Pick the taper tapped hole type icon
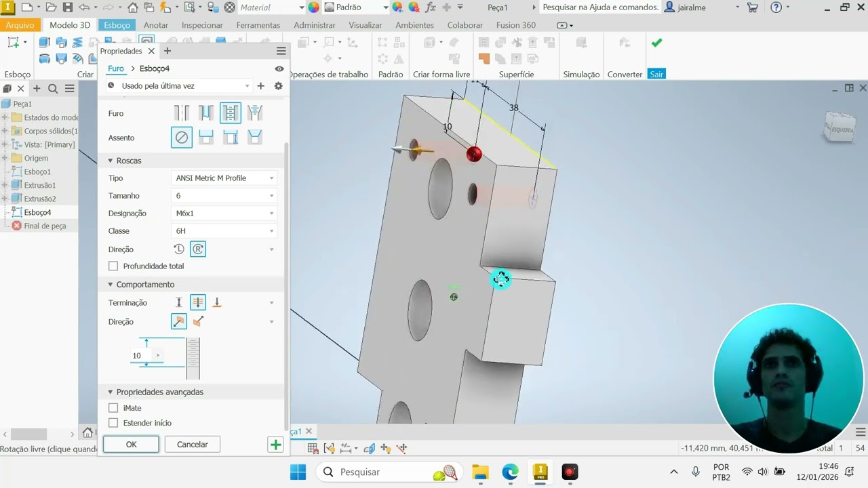 pos(255,113)
